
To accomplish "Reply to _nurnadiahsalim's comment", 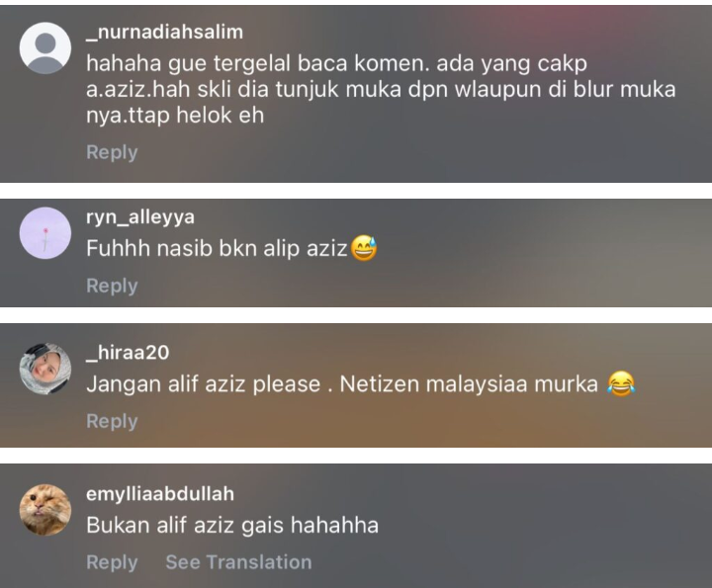I will [112, 152].
